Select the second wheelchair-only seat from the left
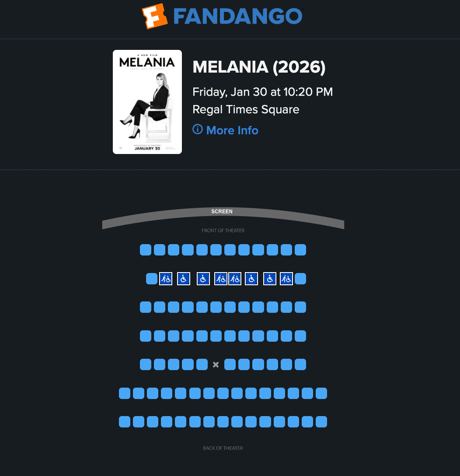This screenshot has height=476, width=460. point(203,279)
